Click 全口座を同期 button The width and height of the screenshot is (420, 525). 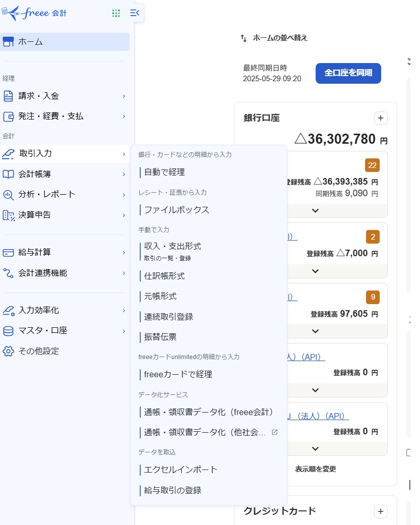point(348,73)
